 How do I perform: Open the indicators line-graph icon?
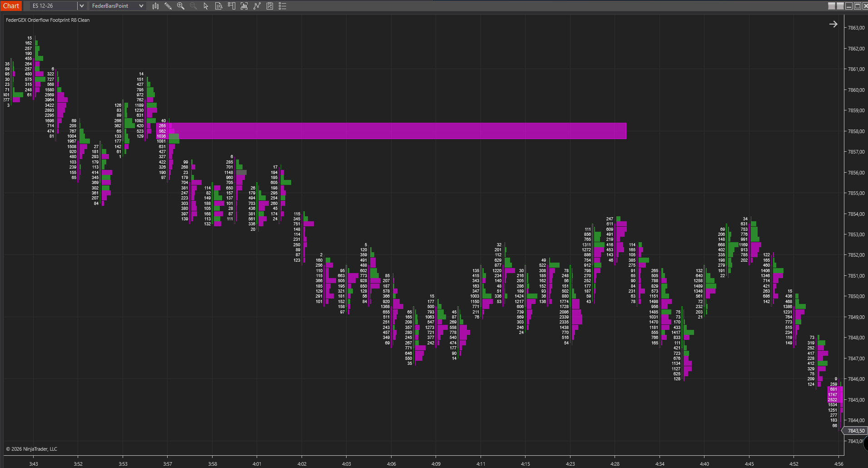point(257,6)
